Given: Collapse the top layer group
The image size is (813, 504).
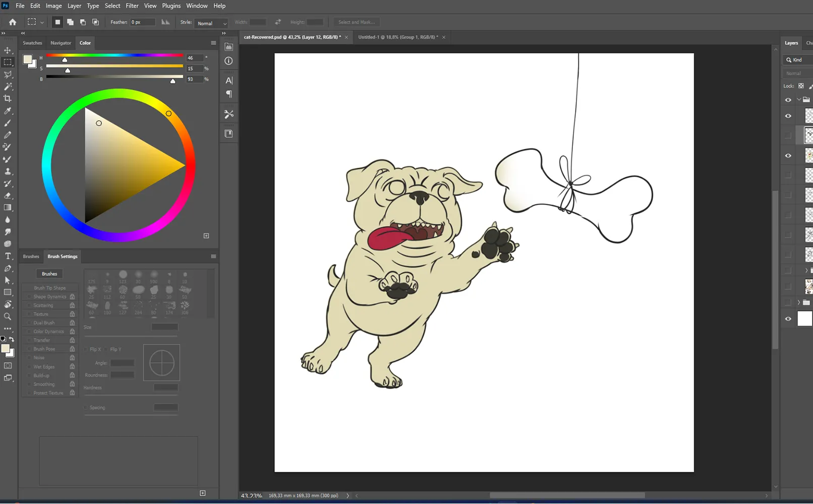Looking at the screenshot, I should 799,100.
